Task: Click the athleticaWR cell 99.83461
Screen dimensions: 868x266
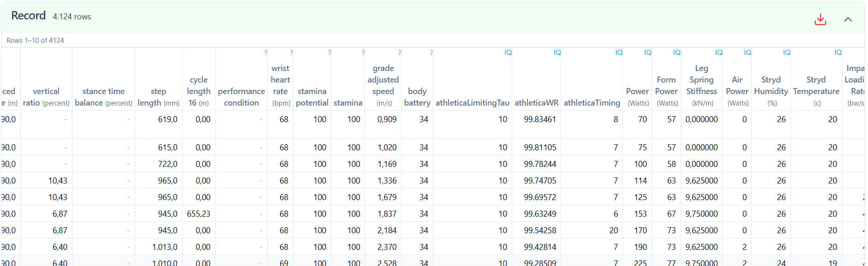Action: click(539, 119)
